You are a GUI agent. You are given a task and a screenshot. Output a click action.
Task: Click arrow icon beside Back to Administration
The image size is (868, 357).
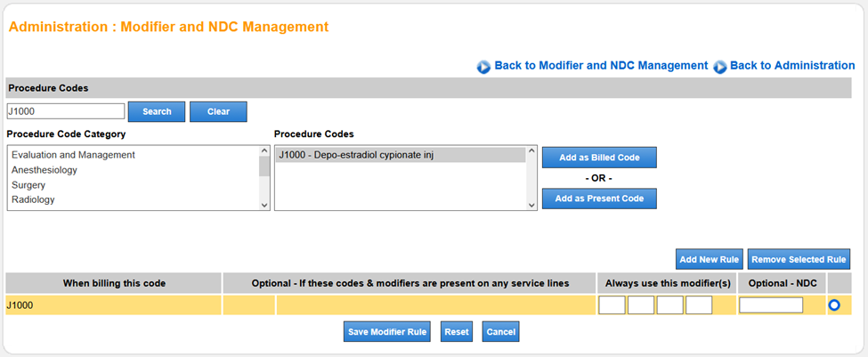[720, 67]
